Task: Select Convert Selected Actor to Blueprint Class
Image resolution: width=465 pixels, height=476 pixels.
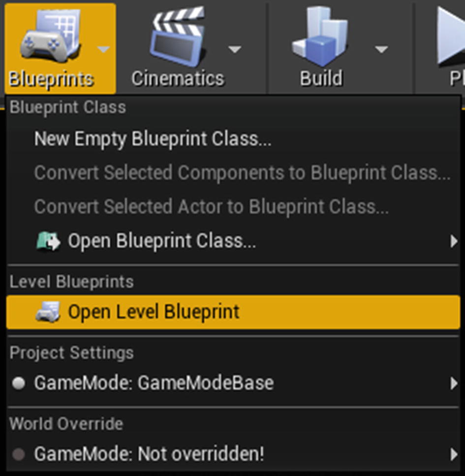Action: pos(211,207)
